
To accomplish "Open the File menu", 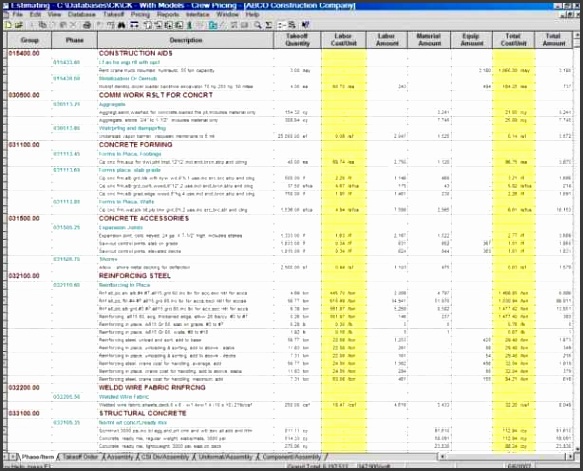I will (17, 14).
